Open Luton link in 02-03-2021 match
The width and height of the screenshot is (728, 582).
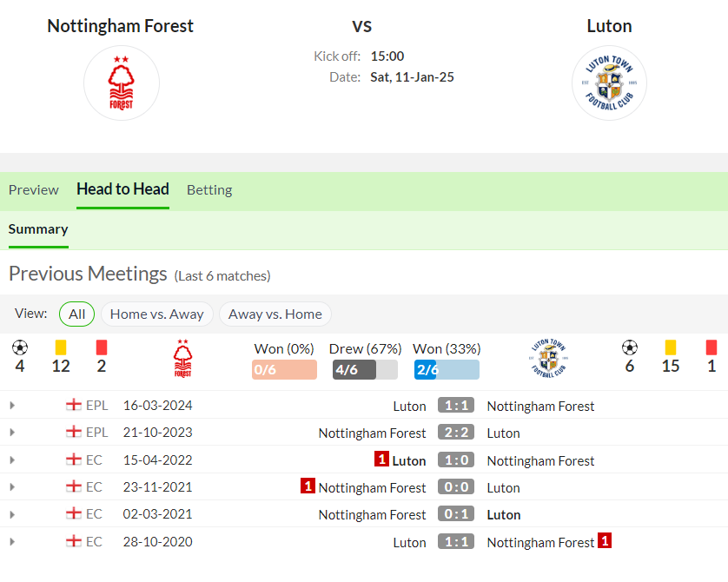click(504, 515)
